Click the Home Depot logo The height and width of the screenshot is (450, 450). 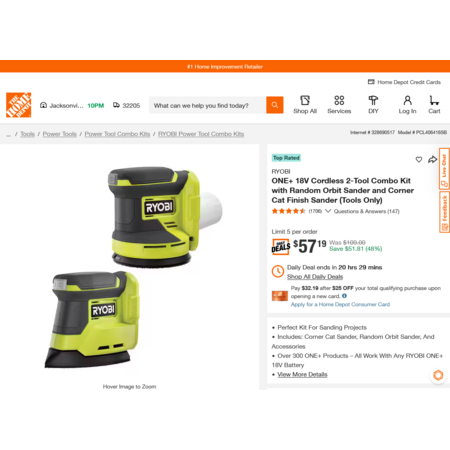pyautogui.click(x=19, y=105)
